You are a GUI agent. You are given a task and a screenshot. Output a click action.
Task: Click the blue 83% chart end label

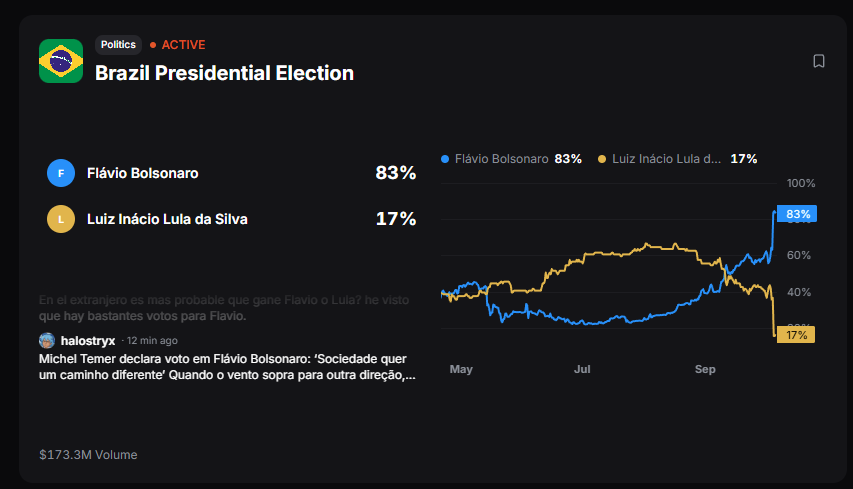pyautogui.click(x=797, y=214)
